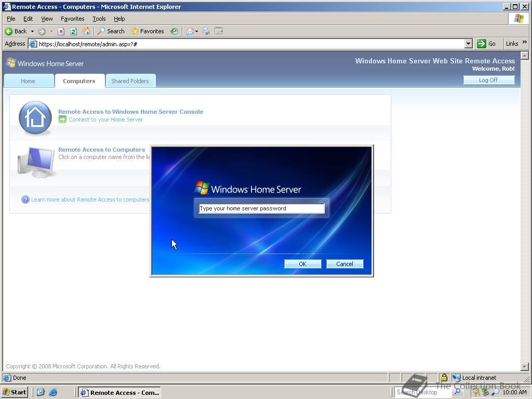Open the File menu
532x399 pixels.
click(x=11, y=19)
